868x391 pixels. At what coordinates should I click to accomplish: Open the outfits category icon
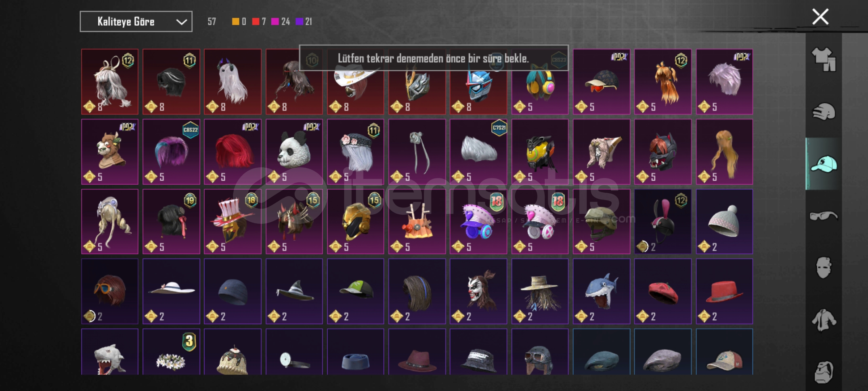[x=824, y=59]
